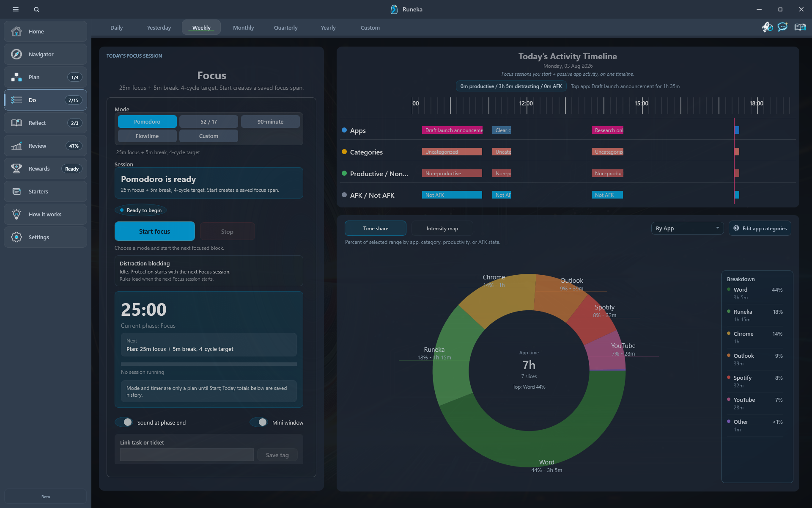The image size is (812, 508).
Task: Click the "AFK / Not AFK" timeline row label
Action: (372, 195)
